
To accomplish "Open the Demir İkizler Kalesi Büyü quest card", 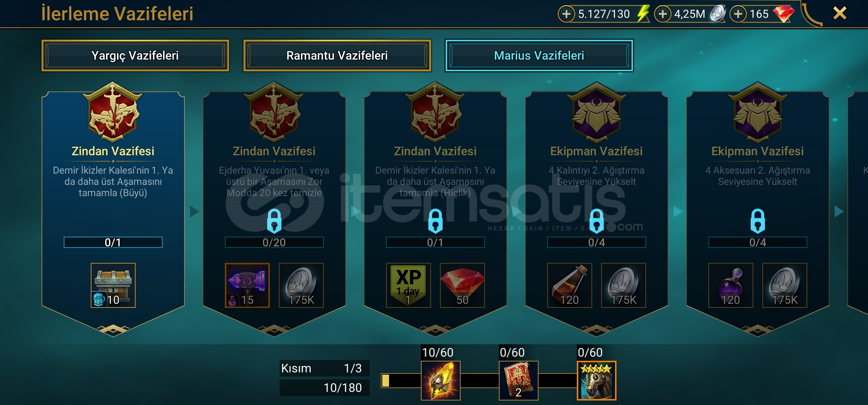I will pos(113,210).
